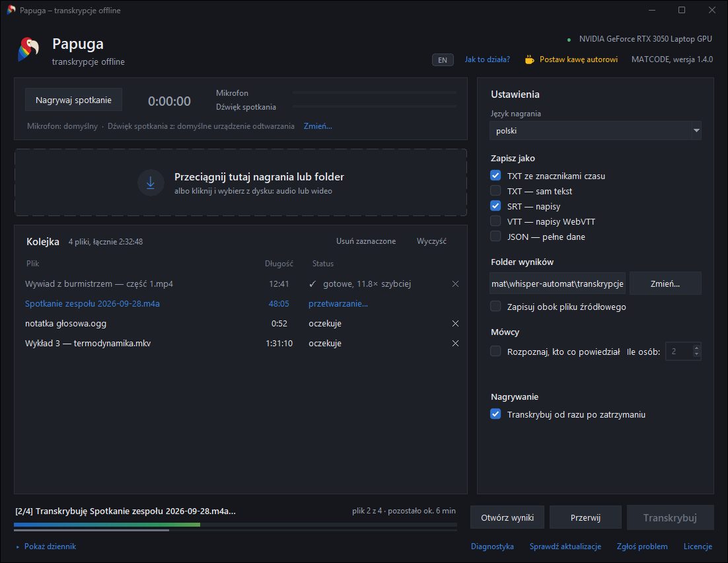Switch language with the EN button
The image size is (728, 563).
(x=443, y=60)
